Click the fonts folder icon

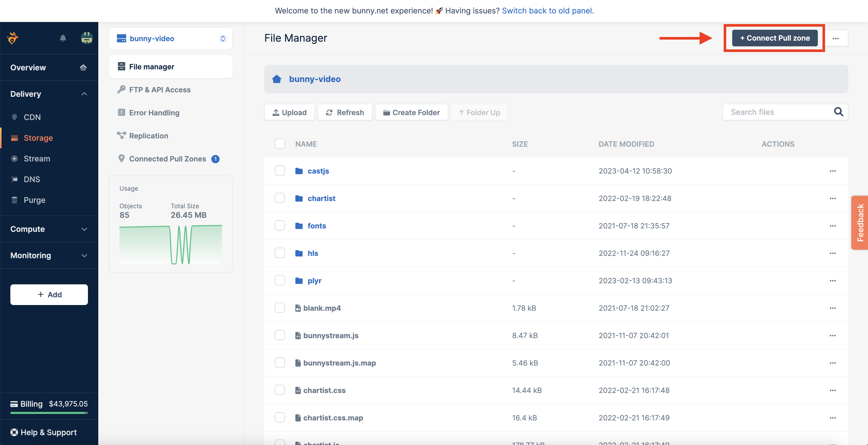point(299,226)
